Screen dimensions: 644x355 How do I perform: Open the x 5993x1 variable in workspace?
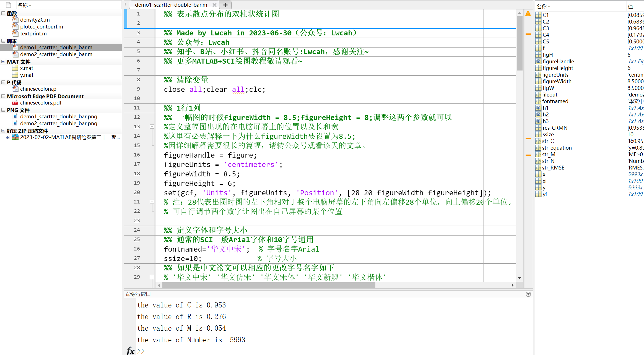pos(544,174)
